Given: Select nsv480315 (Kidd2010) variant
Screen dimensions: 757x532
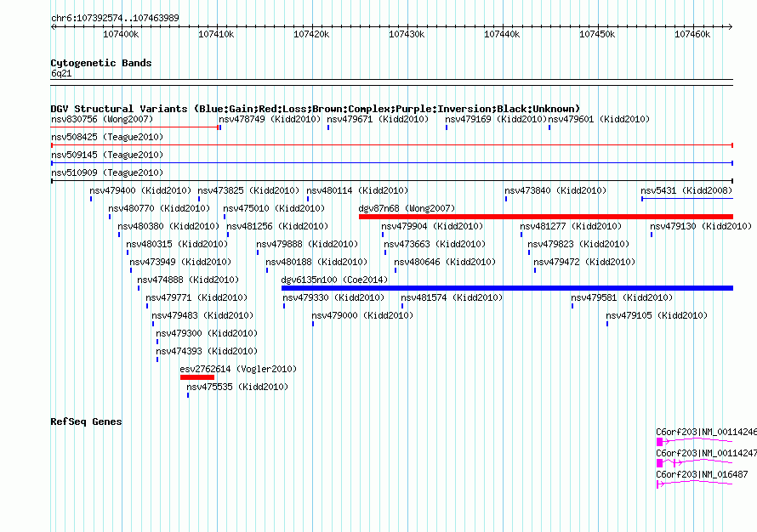Looking at the screenshot, I should [x=177, y=244].
